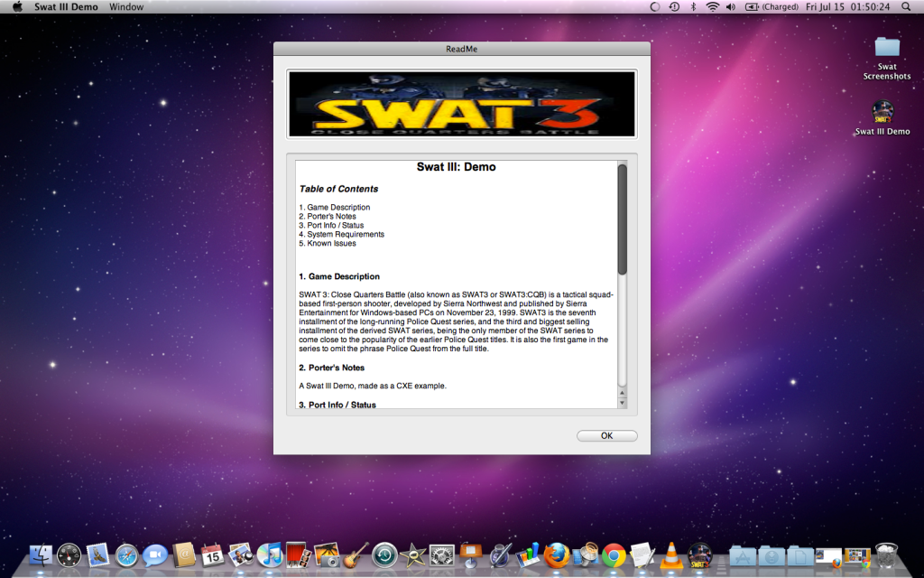Click the date and time in menu bar
Screen dimensions: 924x578
coord(847,7)
